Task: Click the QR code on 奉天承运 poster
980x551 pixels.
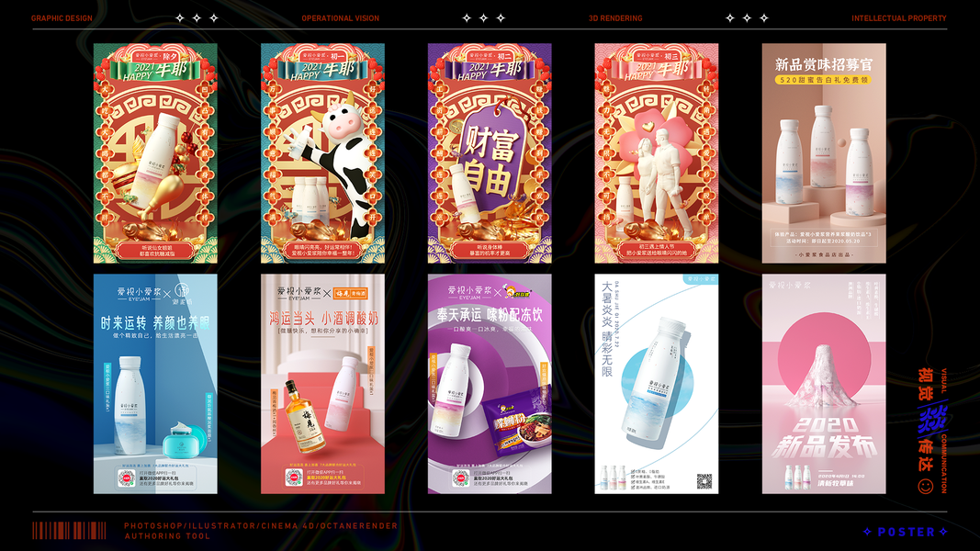Action: [461, 478]
